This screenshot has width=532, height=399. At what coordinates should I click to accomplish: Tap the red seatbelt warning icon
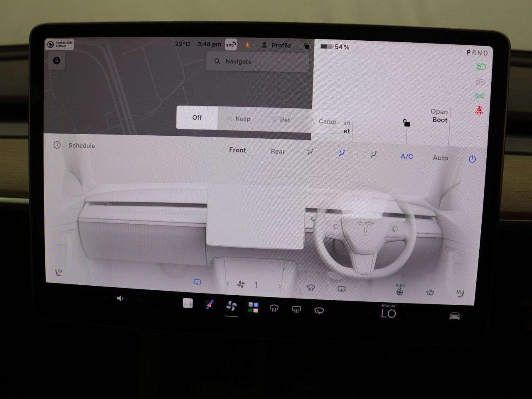tap(479, 110)
